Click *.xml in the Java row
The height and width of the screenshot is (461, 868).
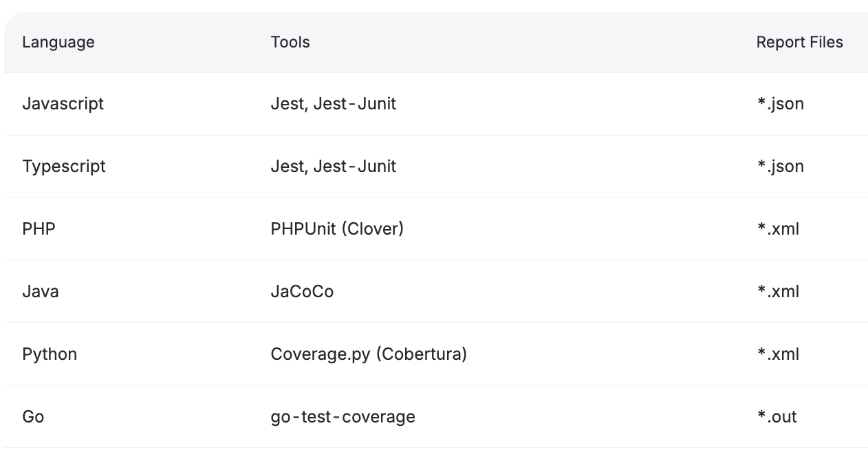pos(779,291)
